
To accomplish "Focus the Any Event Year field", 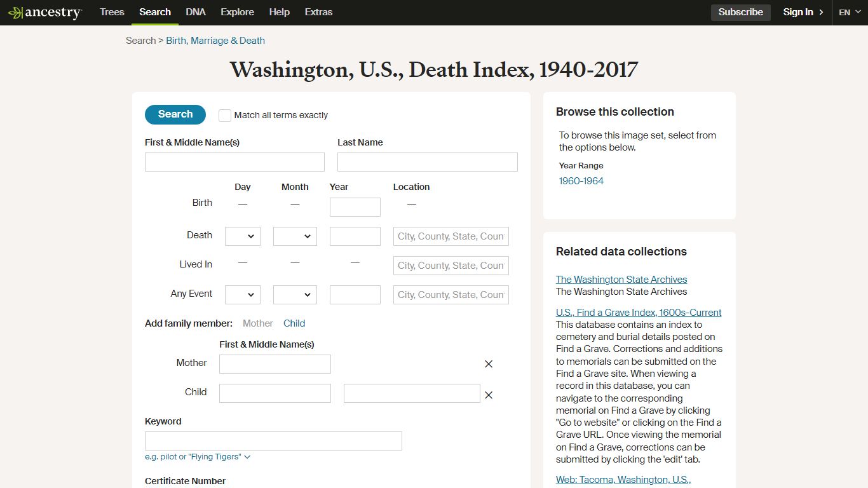I will (x=355, y=295).
